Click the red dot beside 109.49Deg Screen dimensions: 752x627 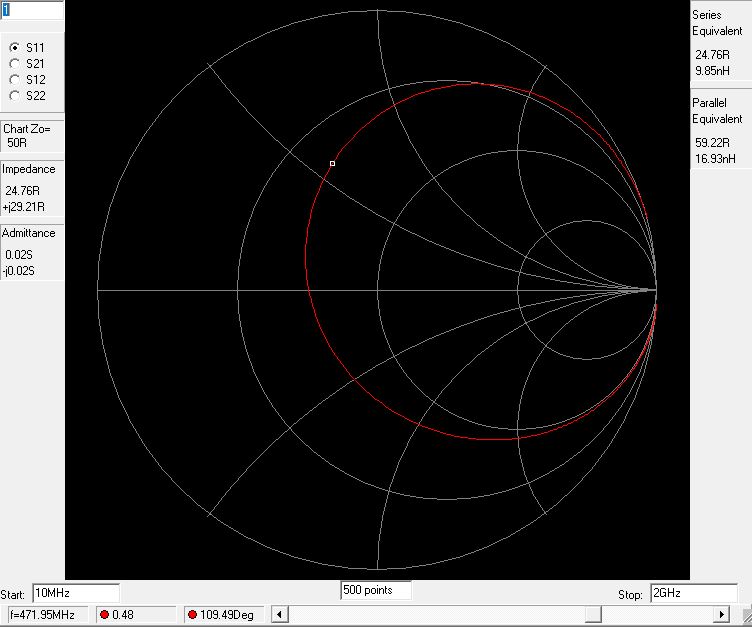pos(192,615)
